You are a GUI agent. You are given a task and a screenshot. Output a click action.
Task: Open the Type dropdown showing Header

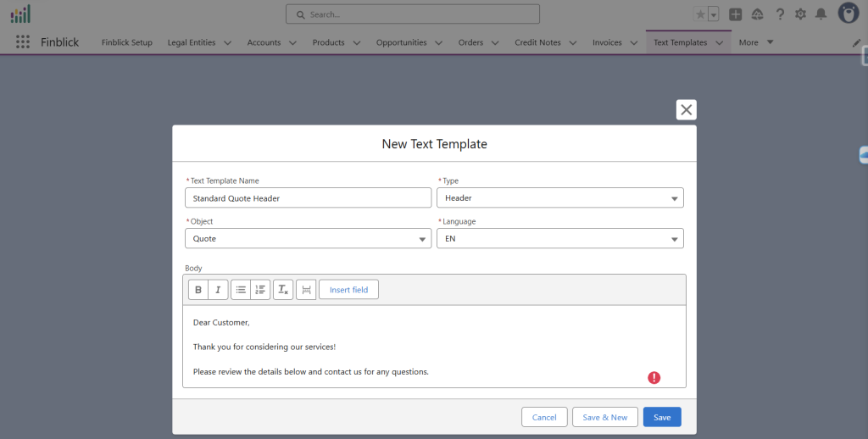(559, 198)
